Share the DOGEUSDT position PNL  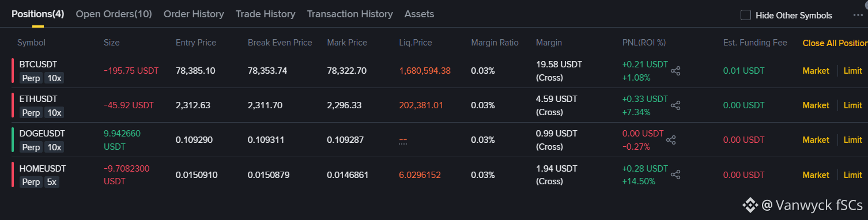click(x=671, y=140)
